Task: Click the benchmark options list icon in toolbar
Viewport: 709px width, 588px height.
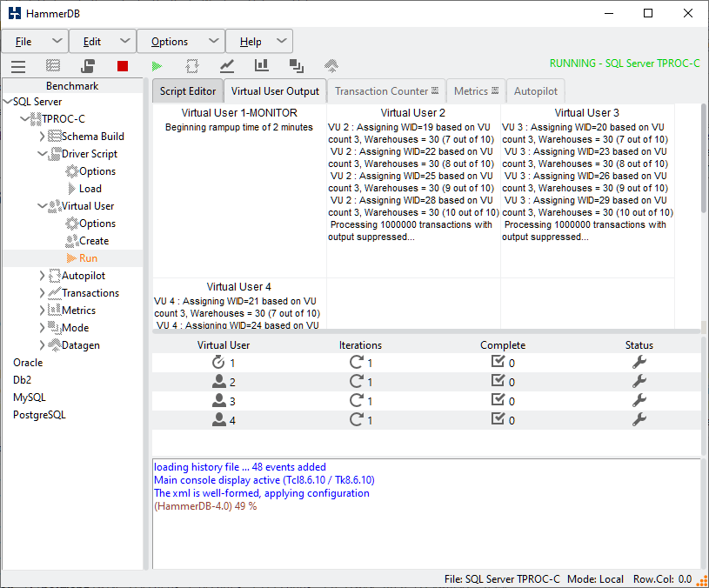Action: tap(53, 66)
